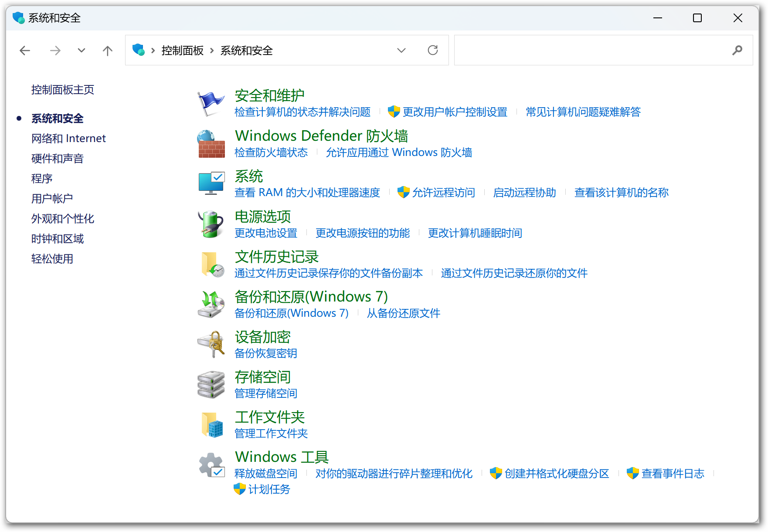Screen dimensions: 768x532
Task: Refresh the page with the reload icon
Action: pos(433,50)
